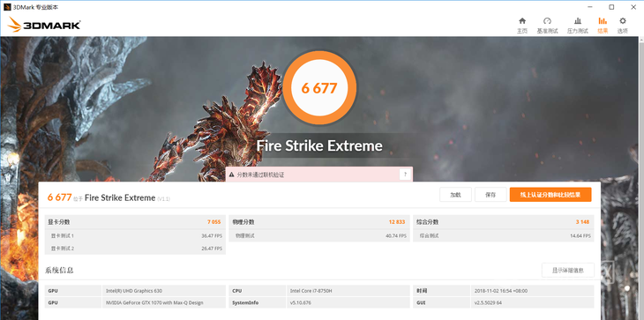
Task: Click the 系统信息 system info heading
Action: (x=59, y=271)
